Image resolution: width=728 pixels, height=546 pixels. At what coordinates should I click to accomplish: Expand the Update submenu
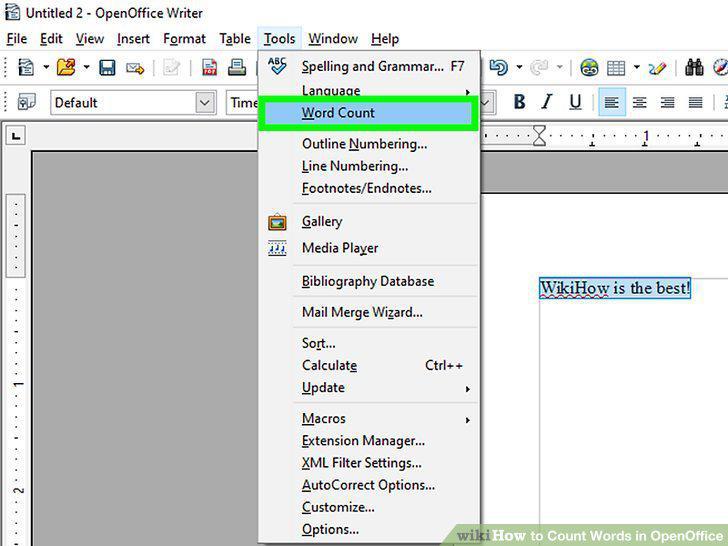coord(369,388)
